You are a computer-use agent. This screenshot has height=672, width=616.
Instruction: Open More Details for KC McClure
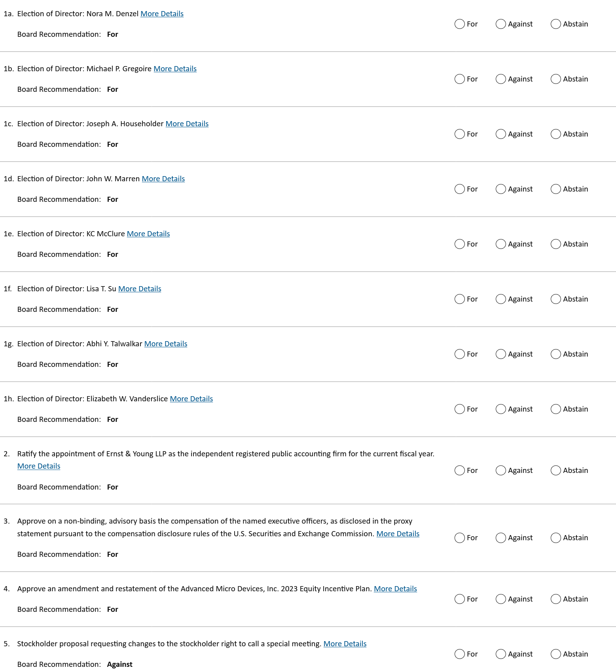[148, 234]
